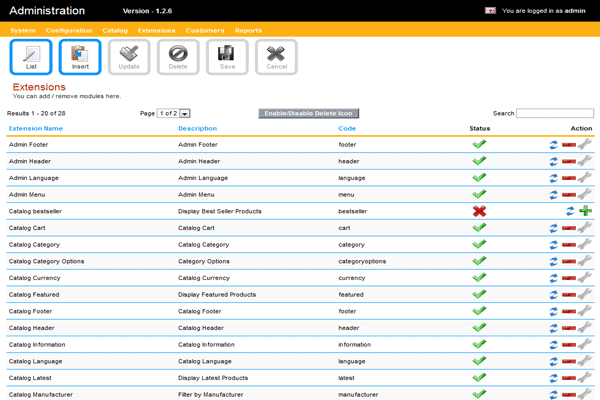Toggle Catalog Featured status checkmark

[479, 294]
